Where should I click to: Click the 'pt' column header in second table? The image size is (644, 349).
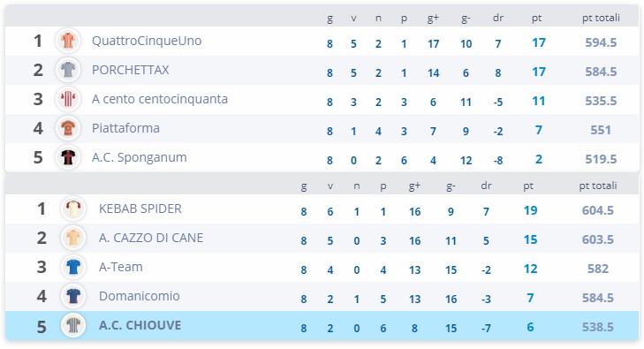click(528, 186)
